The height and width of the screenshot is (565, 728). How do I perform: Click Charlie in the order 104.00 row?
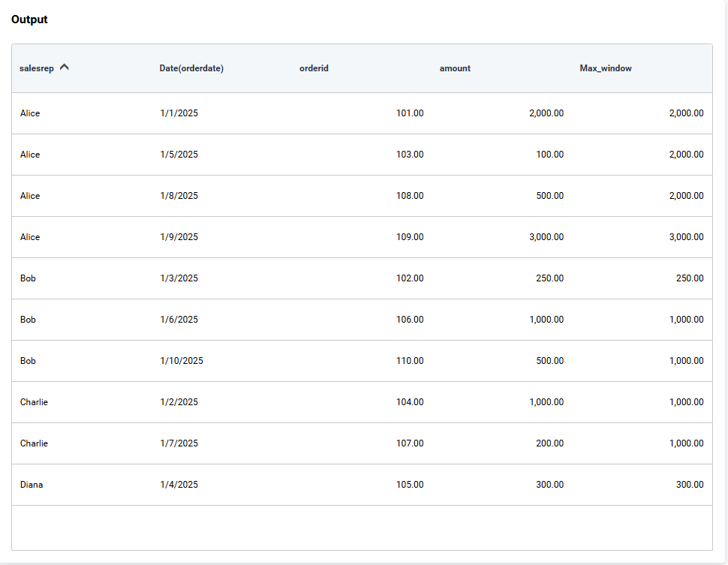point(34,402)
